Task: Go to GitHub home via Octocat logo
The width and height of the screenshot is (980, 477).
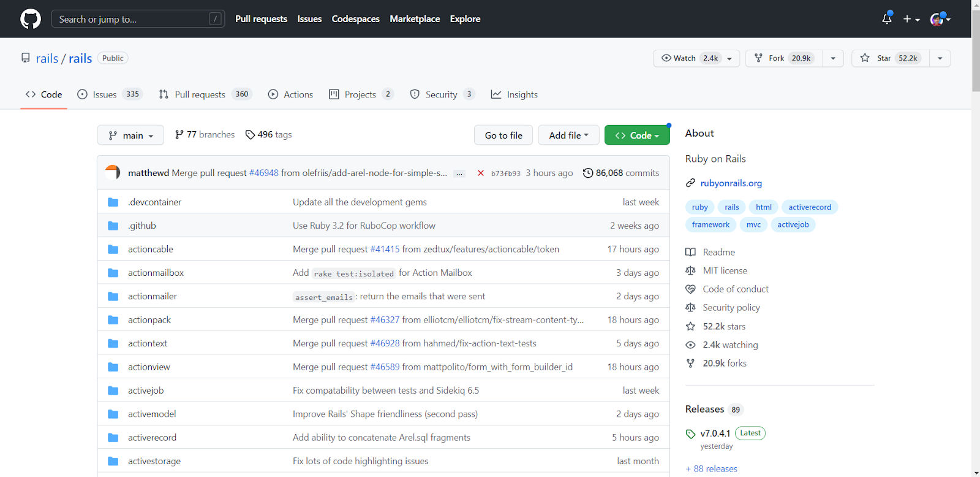Action: pyautogui.click(x=31, y=19)
